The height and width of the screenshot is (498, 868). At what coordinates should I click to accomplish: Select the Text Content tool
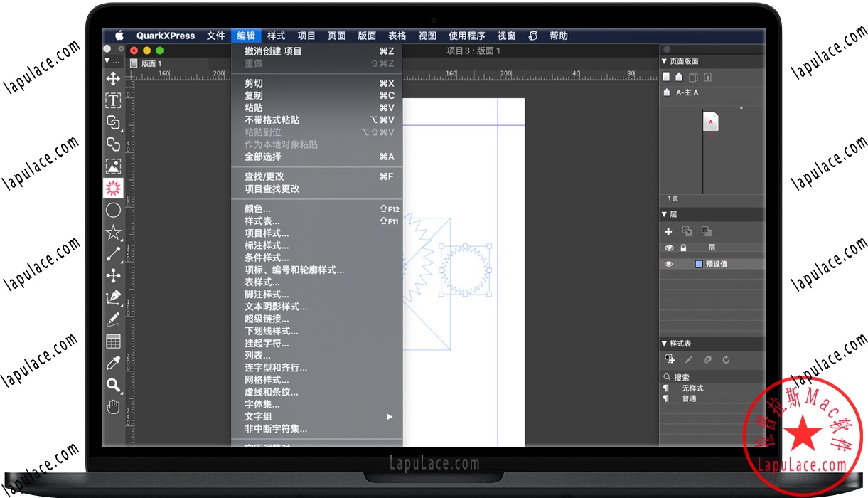click(x=113, y=100)
